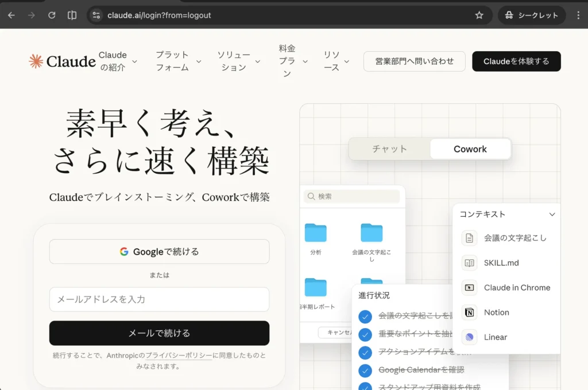588x390 pixels.
Task: Switch to the チャット tab
Action: click(389, 149)
